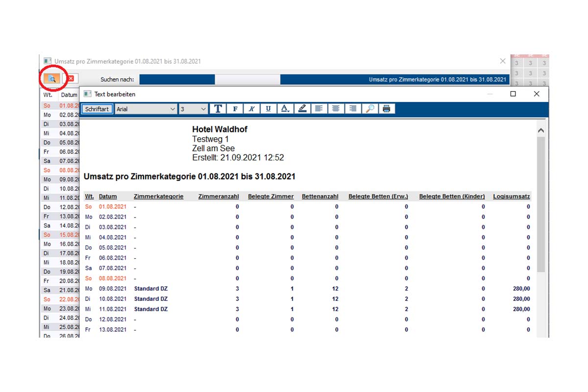Viewport: 588px width, 392px height.
Task: Click the Schriftart button
Action: [97, 109]
